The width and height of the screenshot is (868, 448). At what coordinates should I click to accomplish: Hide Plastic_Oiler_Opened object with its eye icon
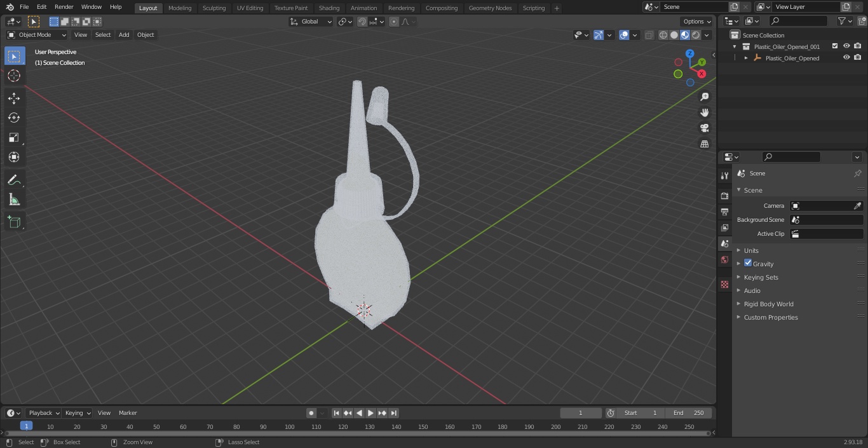point(846,58)
